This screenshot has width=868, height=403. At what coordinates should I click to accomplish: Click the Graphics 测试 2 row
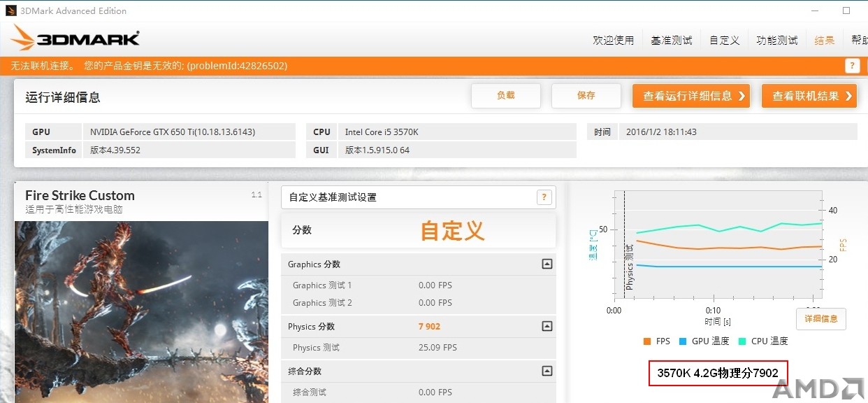(x=419, y=302)
